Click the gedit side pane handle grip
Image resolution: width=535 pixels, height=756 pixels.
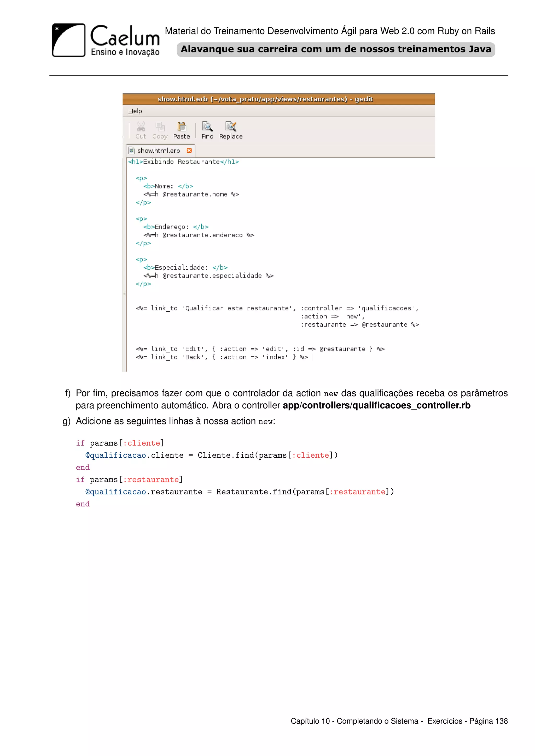coord(124,293)
